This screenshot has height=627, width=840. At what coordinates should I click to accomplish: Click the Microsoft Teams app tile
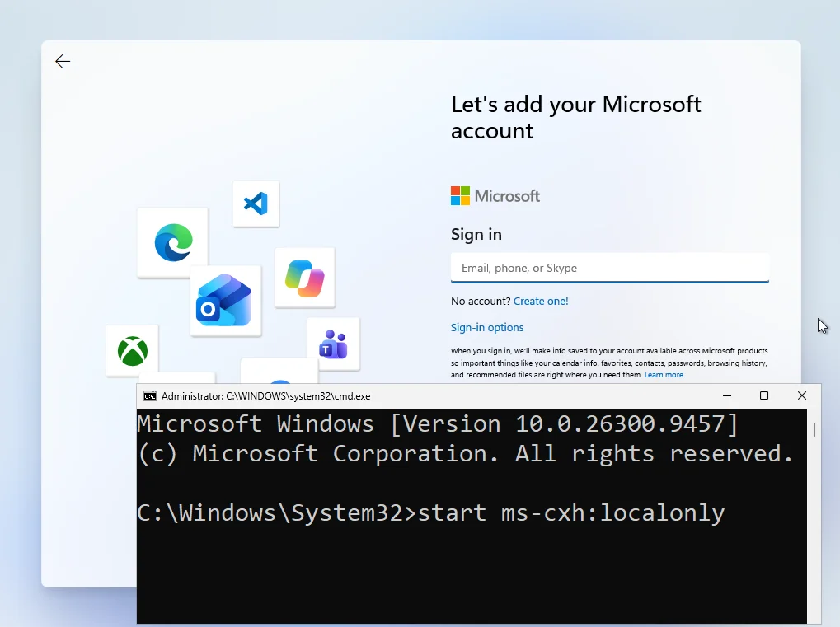[333, 344]
